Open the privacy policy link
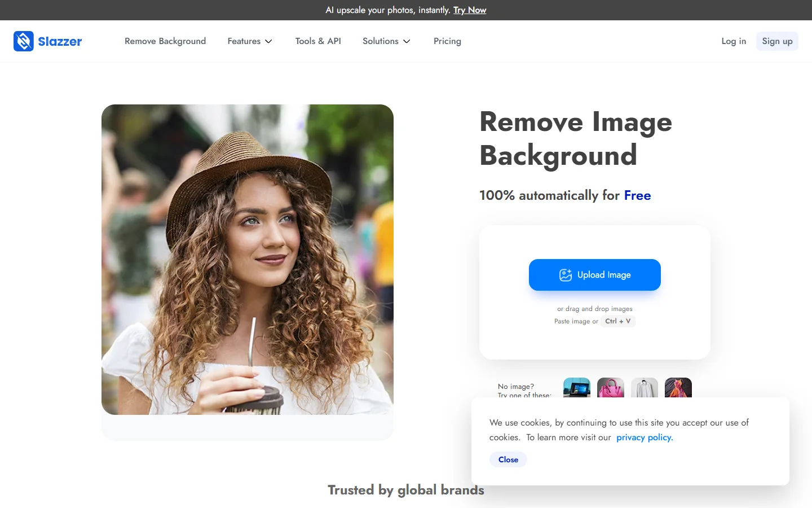The image size is (812, 508). (644, 437)
